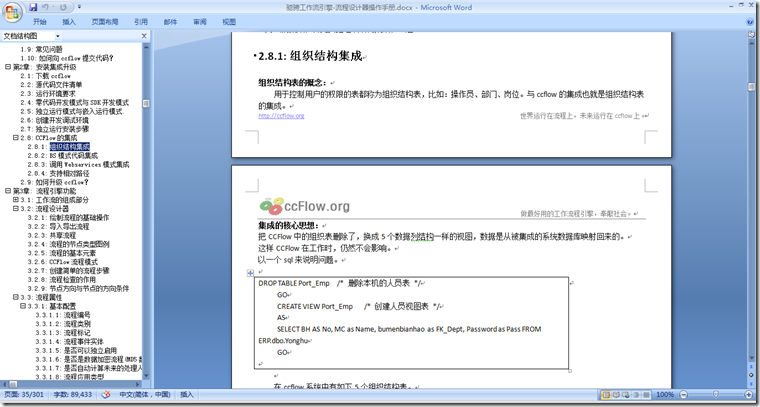Zoom in using the plus button

point(750,395)
